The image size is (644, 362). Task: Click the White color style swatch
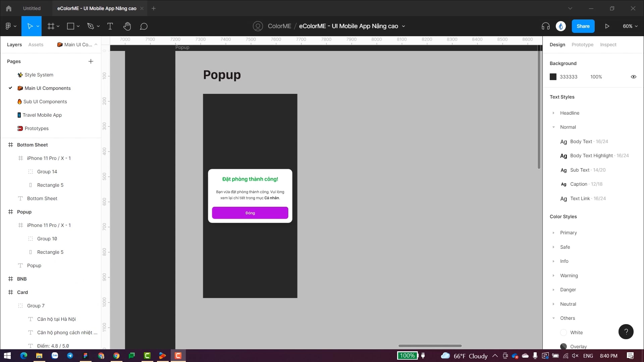[563, 333]
